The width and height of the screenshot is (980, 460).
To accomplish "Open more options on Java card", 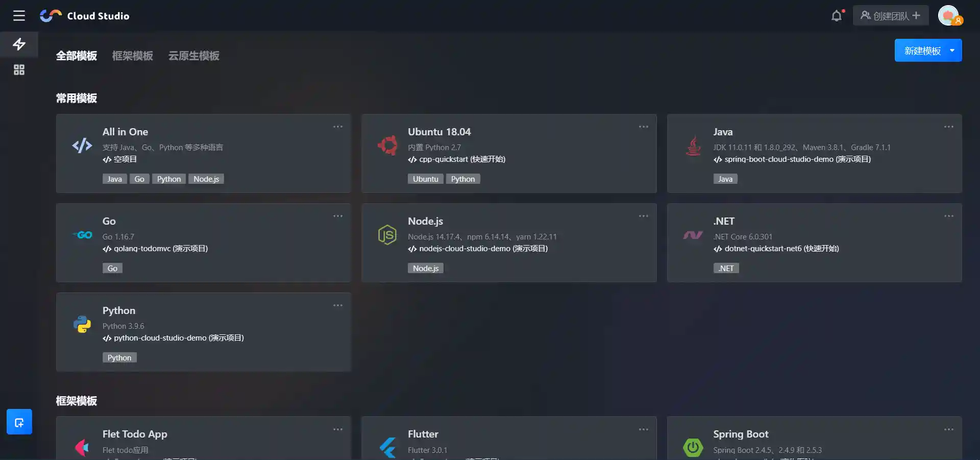I will click(x=948, y=127).
